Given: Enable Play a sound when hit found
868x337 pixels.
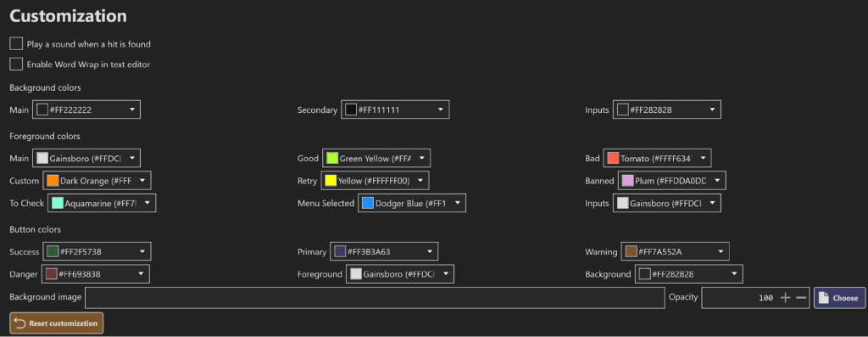Looking at the screenshot, I should pos(17,44).
